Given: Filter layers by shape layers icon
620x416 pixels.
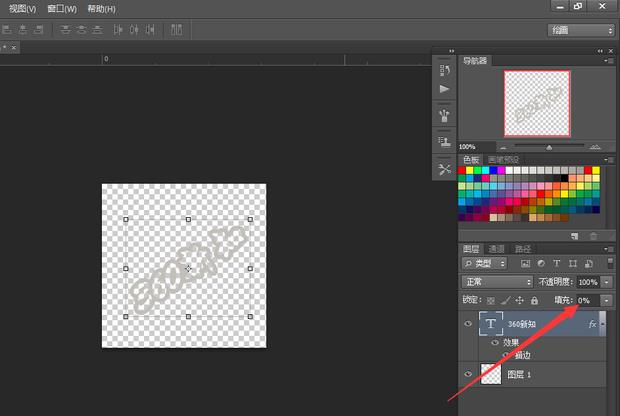Looking at the screenshot, I should (573, 264).
